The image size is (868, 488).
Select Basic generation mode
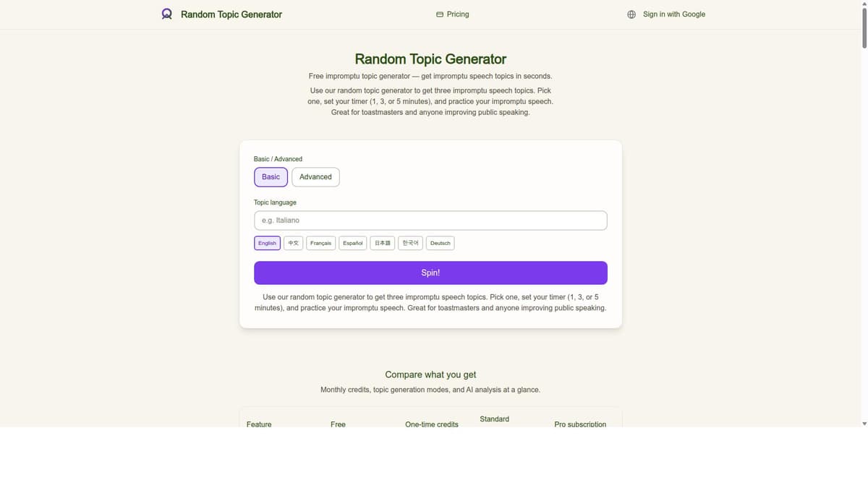pos(271,176)
